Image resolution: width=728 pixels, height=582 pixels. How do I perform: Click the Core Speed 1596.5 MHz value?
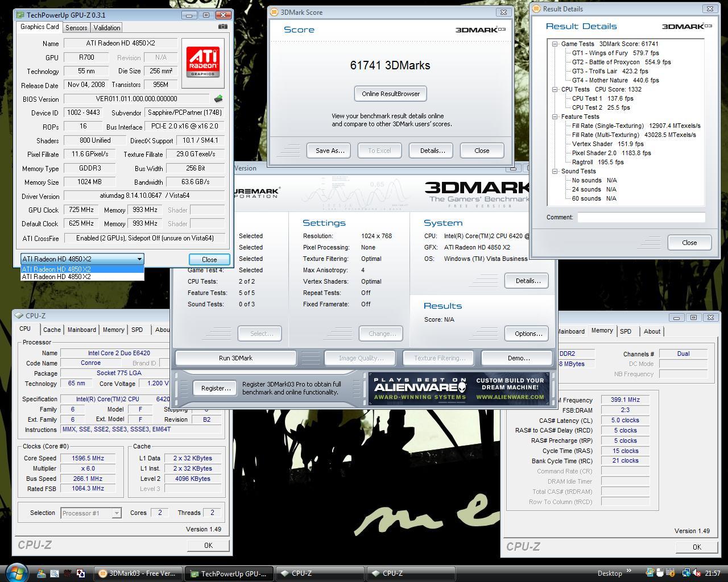88,458
